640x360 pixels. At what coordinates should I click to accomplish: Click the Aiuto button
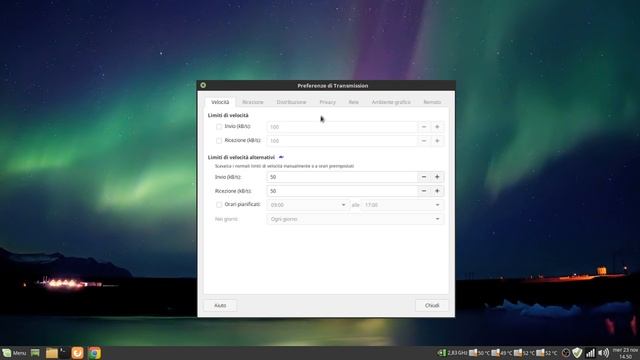tap(220, 305)
